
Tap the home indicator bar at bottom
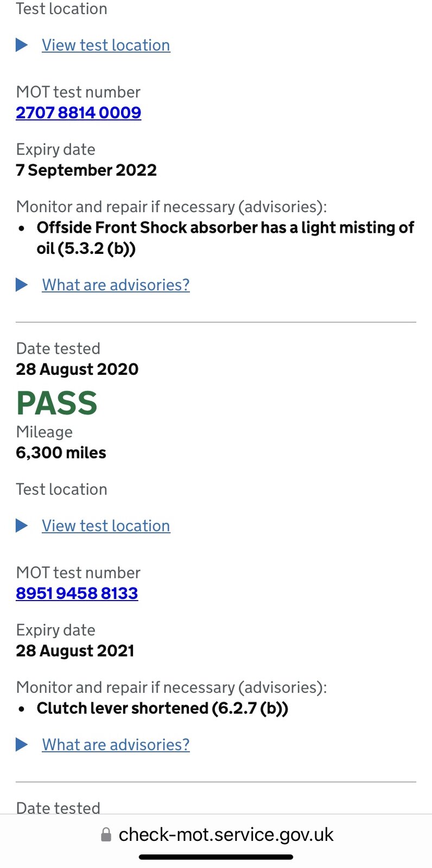[x=216, y=857]
